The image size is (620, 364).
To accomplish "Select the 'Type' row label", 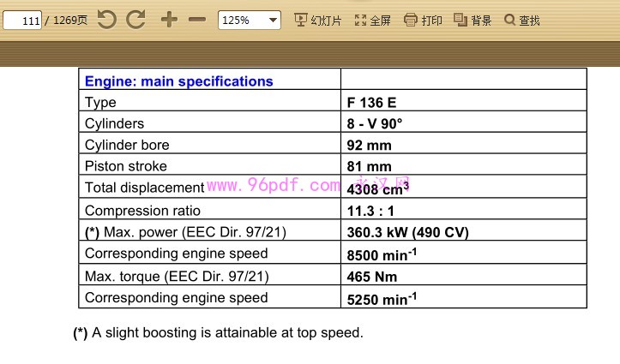I will click(100, 103).
